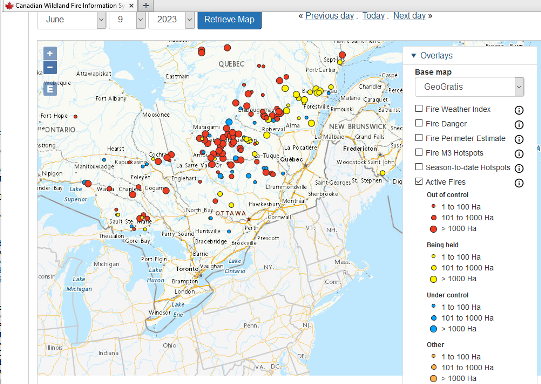Open info icon for Fire Weather Index
The width and height of the screenshot is (541, 384).
(x=519, y=110)
